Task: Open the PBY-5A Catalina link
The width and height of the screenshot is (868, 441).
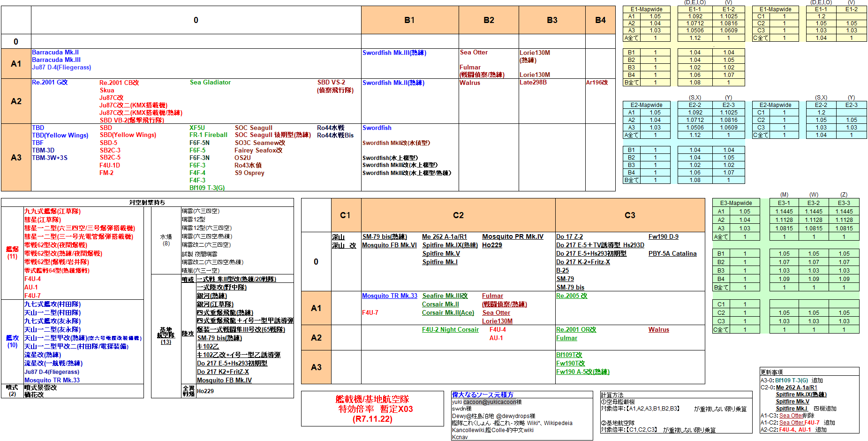Action: pyautogui.click(x=672, y=254)
